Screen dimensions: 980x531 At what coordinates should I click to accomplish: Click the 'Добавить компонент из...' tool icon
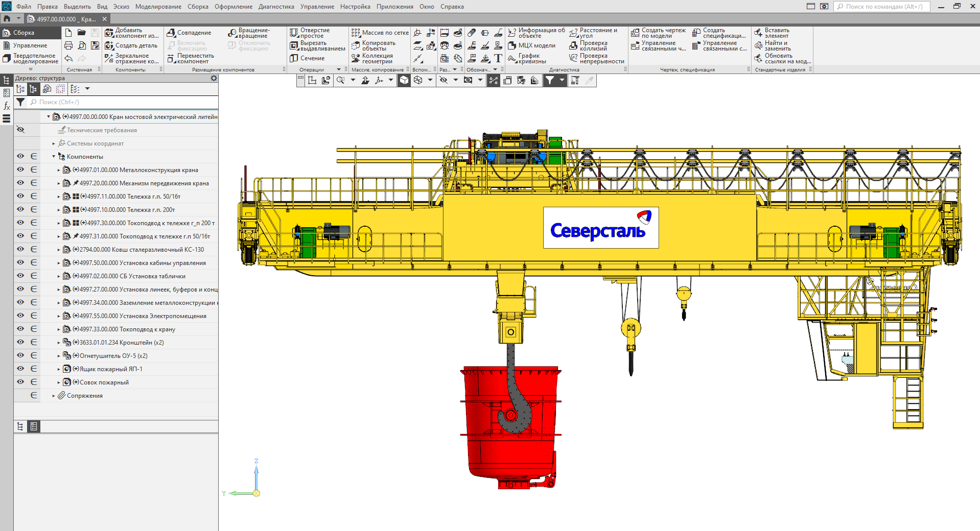click(109, 33)
